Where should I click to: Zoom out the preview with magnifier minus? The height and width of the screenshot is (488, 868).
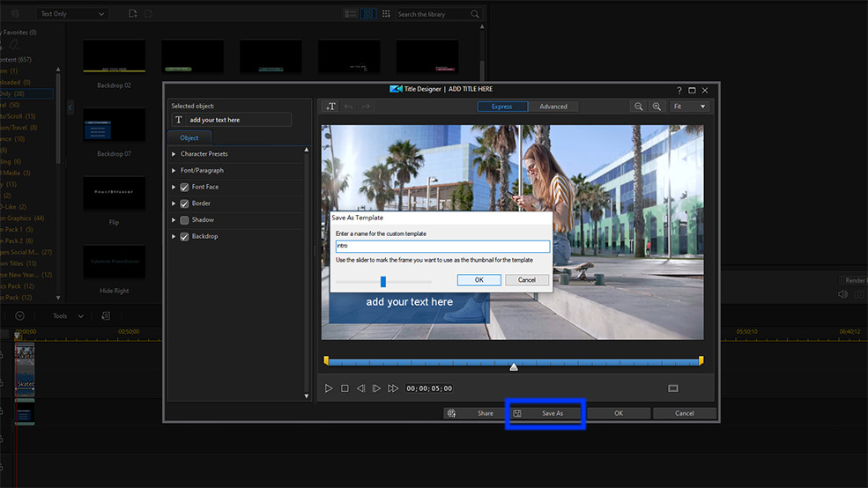click(x=639, y=107)
